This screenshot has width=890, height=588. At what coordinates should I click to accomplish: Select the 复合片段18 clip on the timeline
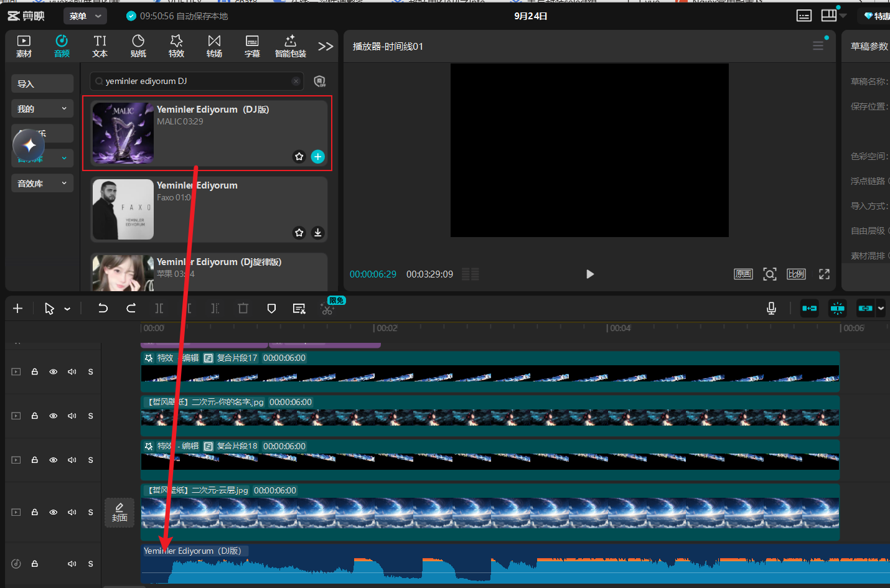click(490, 460)
